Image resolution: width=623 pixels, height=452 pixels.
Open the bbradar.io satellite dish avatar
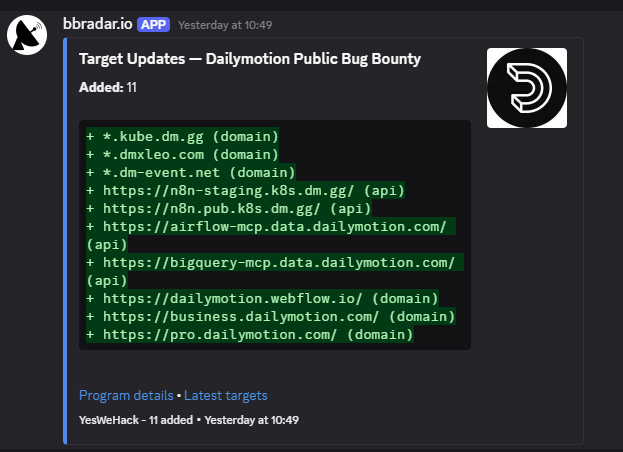pos(27,35)
